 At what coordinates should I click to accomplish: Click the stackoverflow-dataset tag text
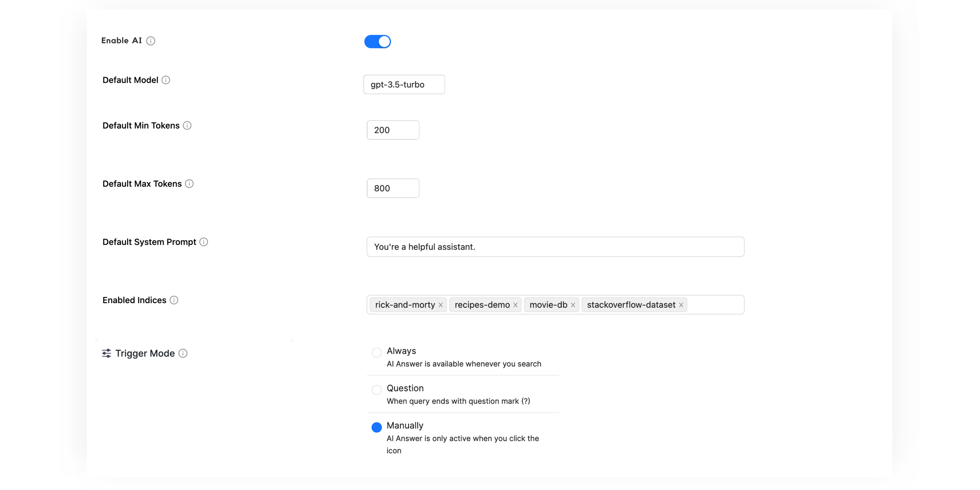pos(631,305)
